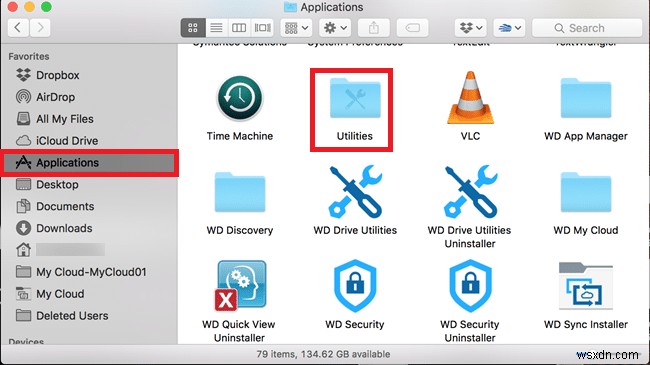Switch to list view

216,28
